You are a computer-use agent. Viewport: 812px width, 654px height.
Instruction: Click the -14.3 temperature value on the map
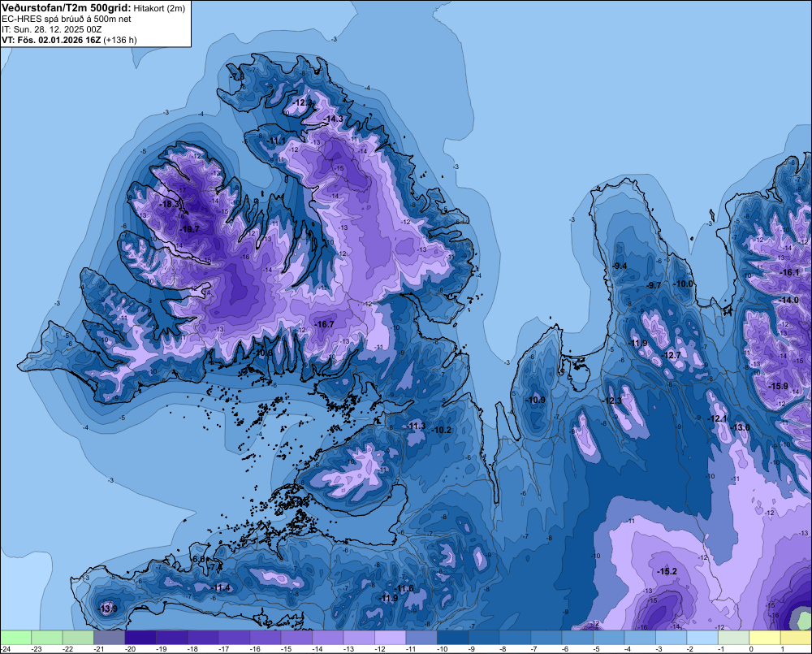[x=334, y=119]
